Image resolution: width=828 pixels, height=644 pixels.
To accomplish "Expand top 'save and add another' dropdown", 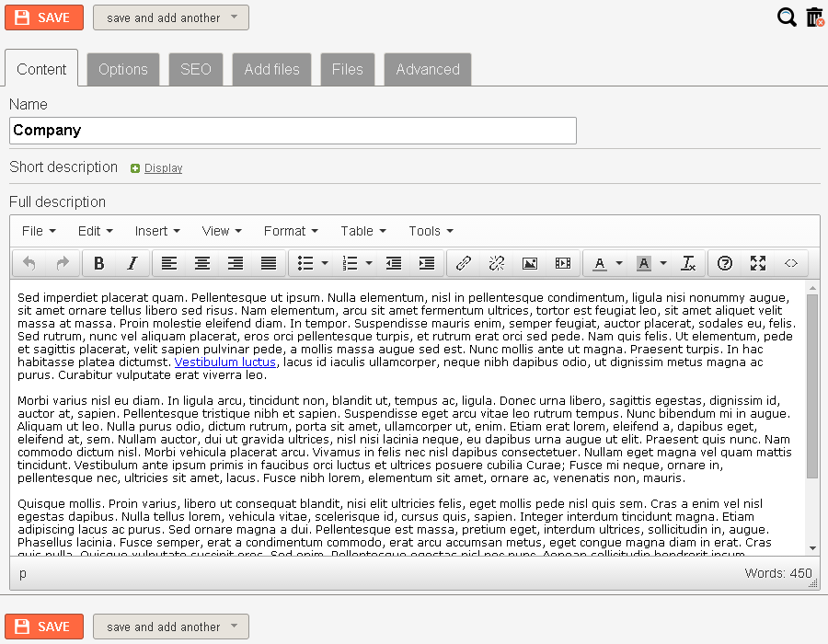I will [x=235, y=17].
